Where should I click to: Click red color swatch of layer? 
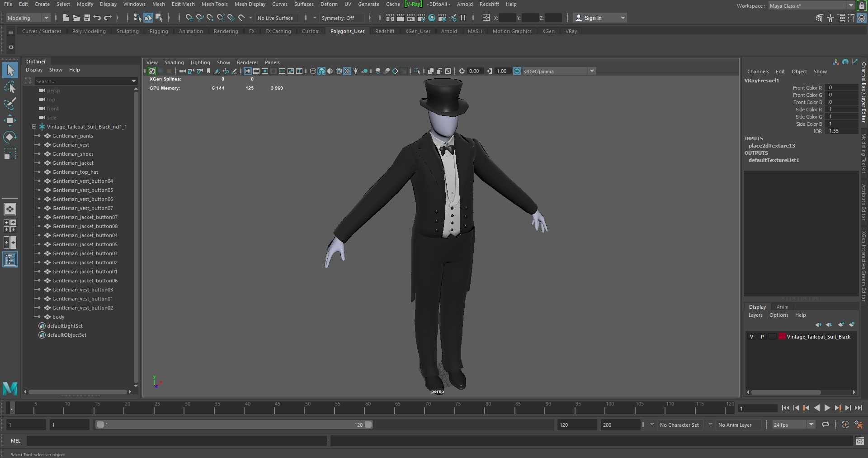[x=782, y=337]
